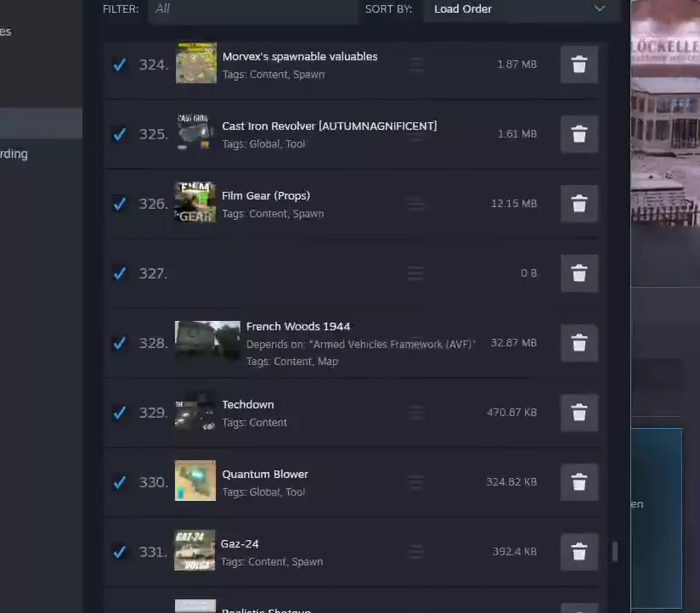This screenshot has height=613, width=700.
Task: Click Cast Iron Revolver thumbnail image
Action: point(195,132)
